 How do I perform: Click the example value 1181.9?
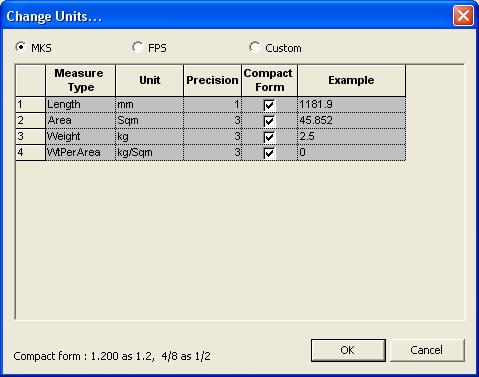click(351, 105)
